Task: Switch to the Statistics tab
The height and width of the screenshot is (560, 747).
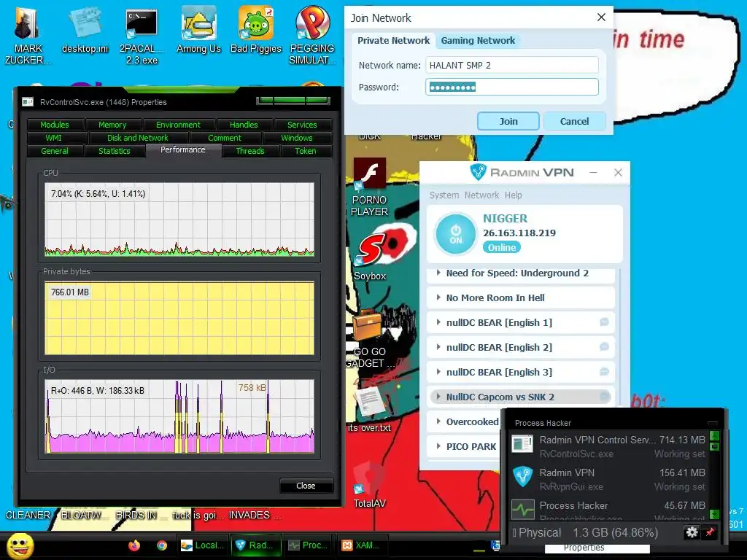Action: 115,151
